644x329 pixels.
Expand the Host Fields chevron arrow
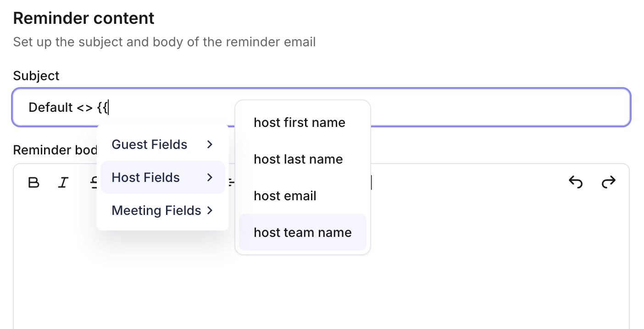210,177
